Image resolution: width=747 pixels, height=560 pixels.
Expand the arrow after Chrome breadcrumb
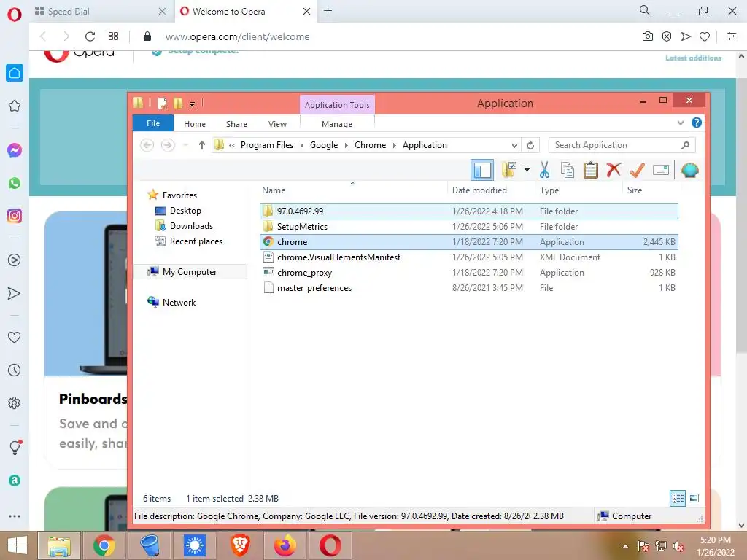pyautogui.click(x=395, y=145)
